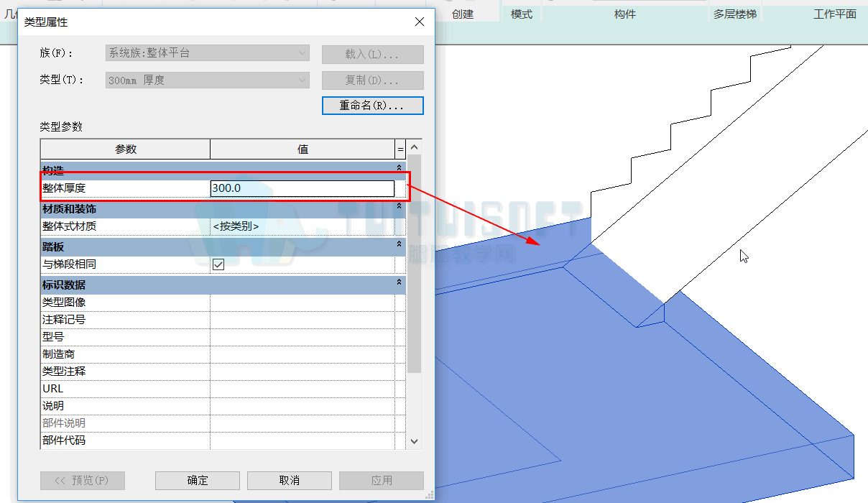Click the equals column header

[401, 149]
